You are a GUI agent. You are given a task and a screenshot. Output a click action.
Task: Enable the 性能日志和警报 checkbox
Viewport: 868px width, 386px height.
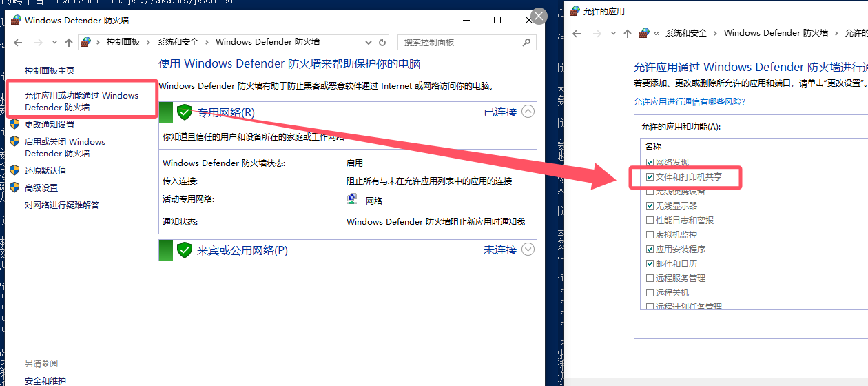(650, 221)
